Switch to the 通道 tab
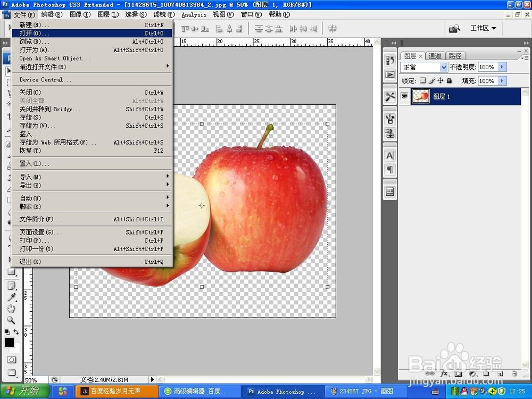Screen dimensions: 532x399 (435, 56)
